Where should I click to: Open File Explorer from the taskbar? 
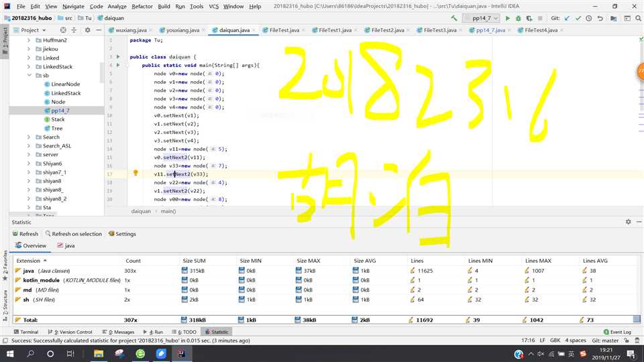tap(99, 353)
